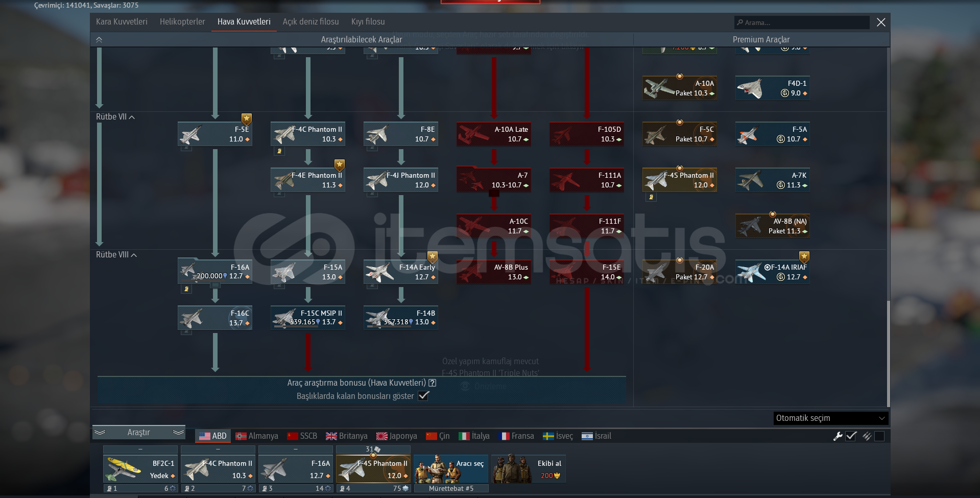The height and width of the screenshot is (498, 980).
Task: Click the wrench auto-repair icon
Action: [x=838, y=436]
